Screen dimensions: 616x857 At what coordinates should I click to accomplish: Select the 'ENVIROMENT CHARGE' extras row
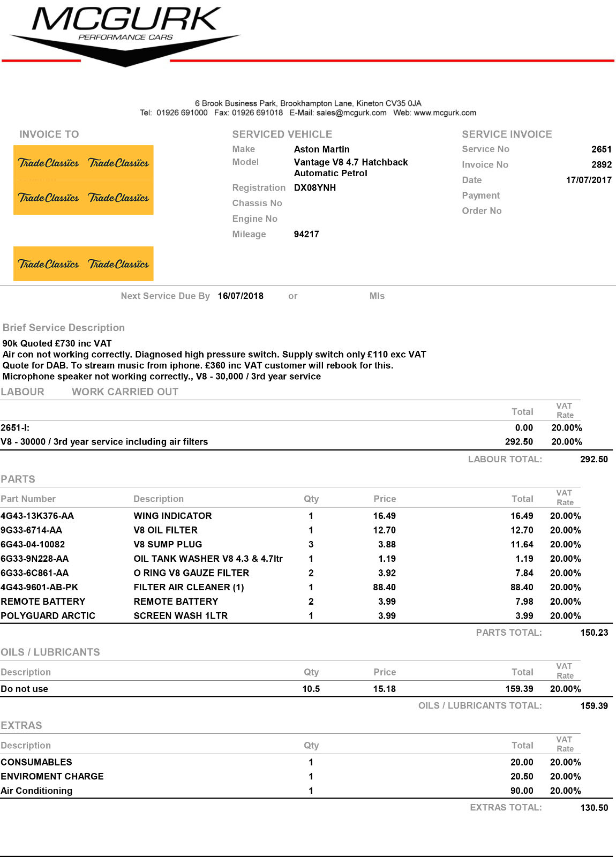point(291,777)
